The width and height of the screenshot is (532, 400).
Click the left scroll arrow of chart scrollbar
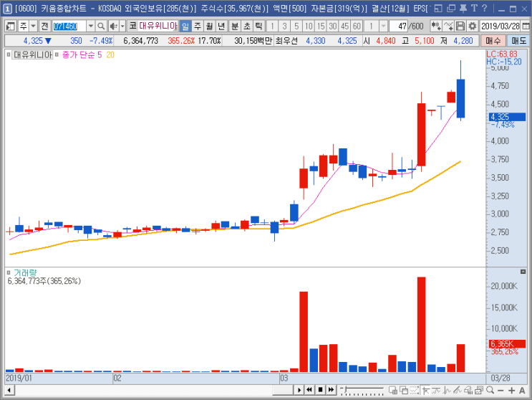coord(9,390)
